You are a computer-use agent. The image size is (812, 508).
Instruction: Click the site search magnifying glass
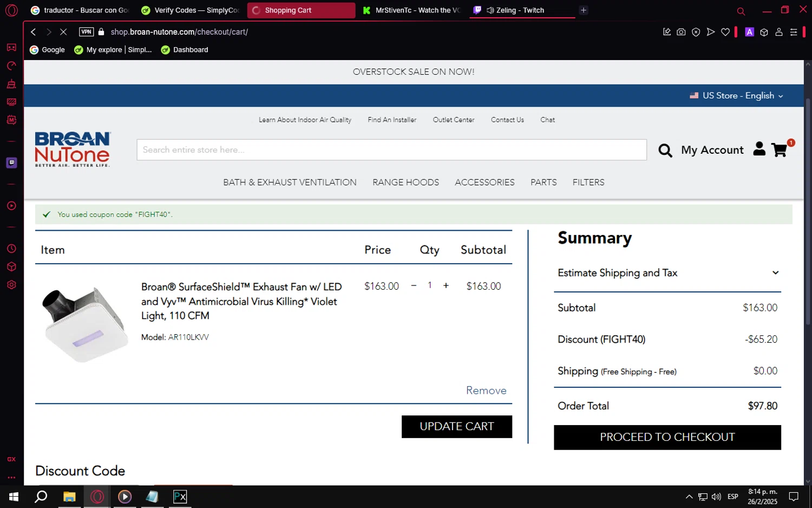click(x=665, y=150)
